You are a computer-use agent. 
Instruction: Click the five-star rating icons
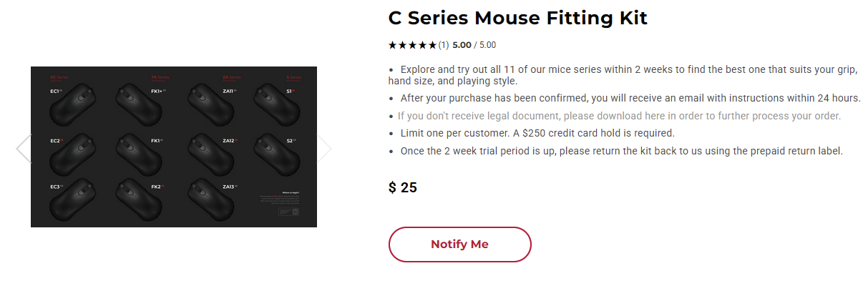[412, 45]
